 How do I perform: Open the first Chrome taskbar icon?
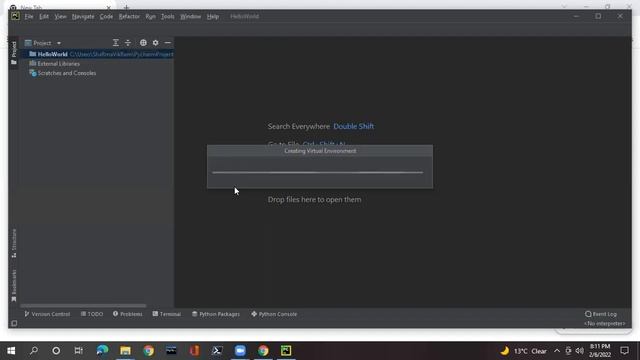[x=149, y=351]
